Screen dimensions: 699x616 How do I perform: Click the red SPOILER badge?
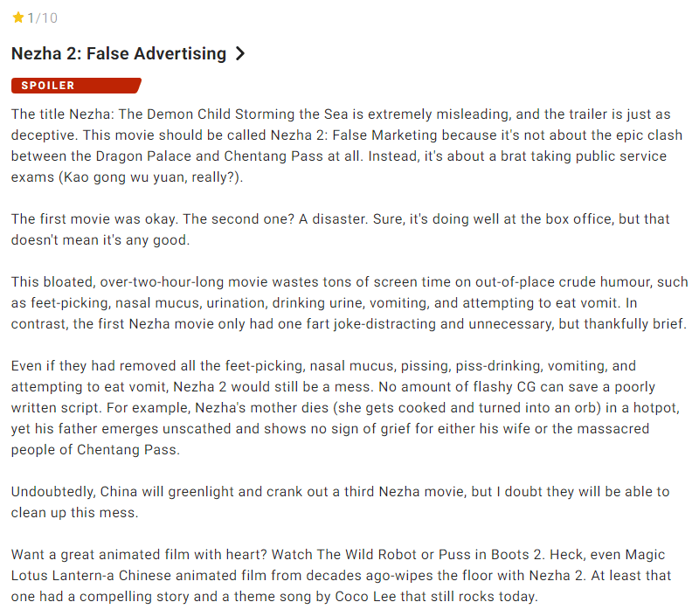pos(76,86)
